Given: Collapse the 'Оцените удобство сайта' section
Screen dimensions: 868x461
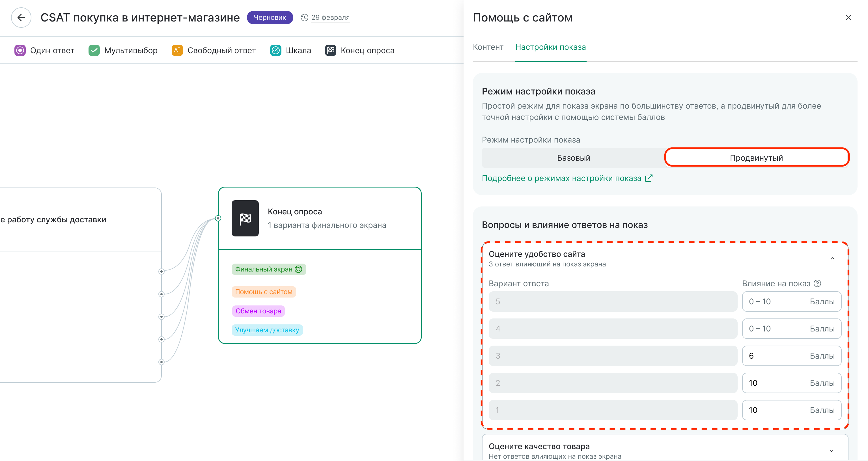Looking at the screenshot, I should 832,258.
